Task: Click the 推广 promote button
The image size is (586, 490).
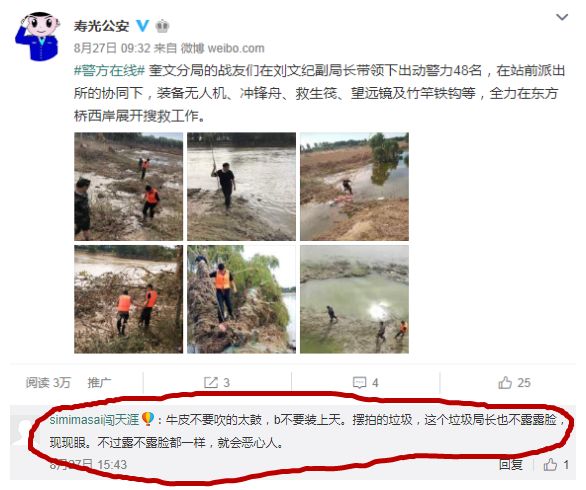Action: 99,383
